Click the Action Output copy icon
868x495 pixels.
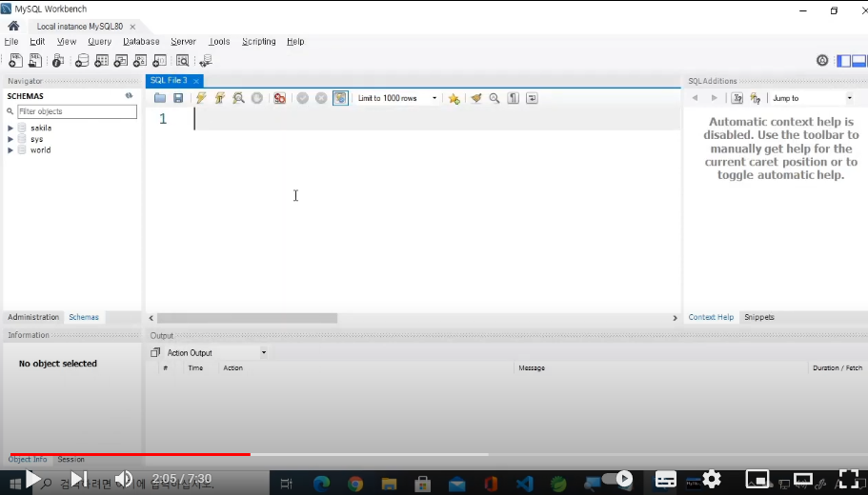[155, 352]
